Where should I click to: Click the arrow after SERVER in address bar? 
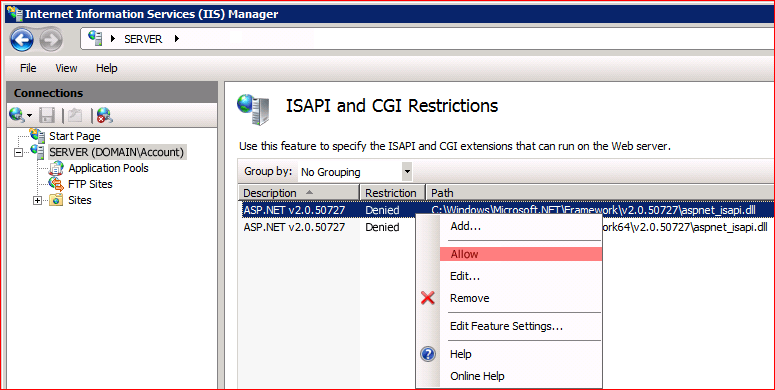tap(177, 39)
